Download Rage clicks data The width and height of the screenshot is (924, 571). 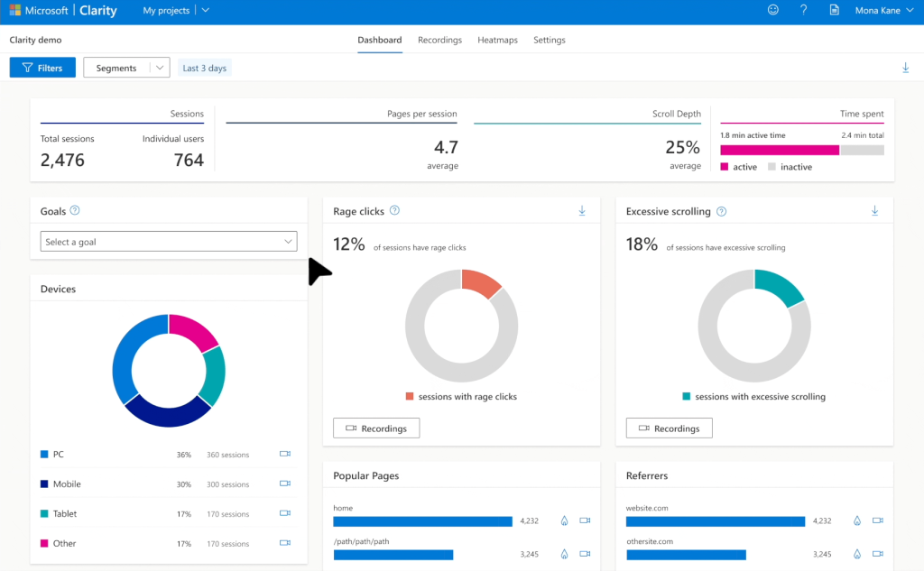point(582,210)
